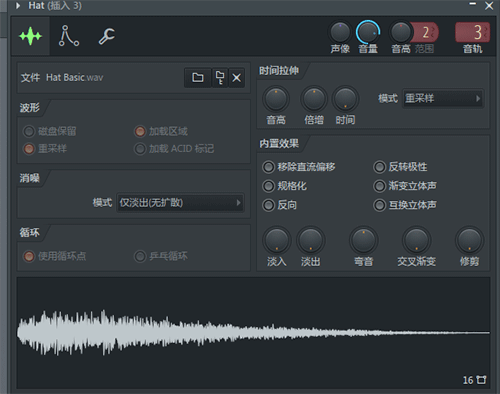The height and width of the screenshot is (394, 500).
Task: Click the 内置效果 section header
Action: [279, 144]
